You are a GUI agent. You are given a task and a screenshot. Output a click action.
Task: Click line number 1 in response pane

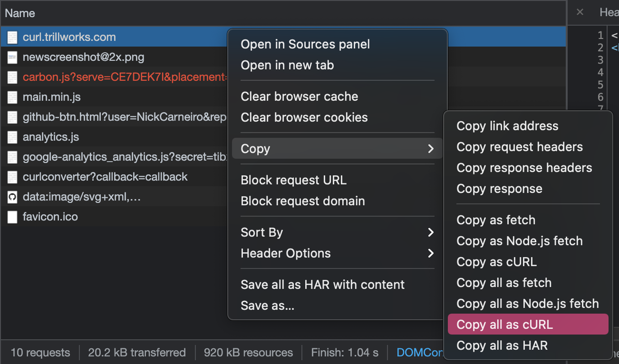pyautogui.click(x=600, y=35)
